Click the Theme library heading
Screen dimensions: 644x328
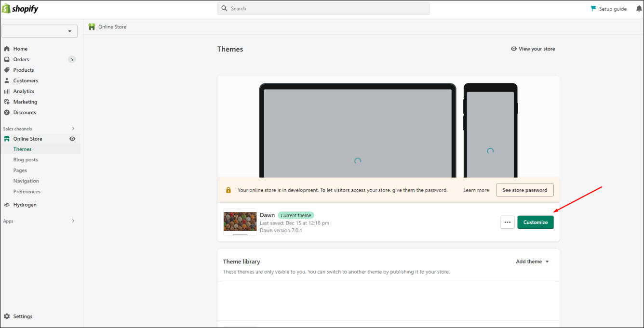pos(241,262)
